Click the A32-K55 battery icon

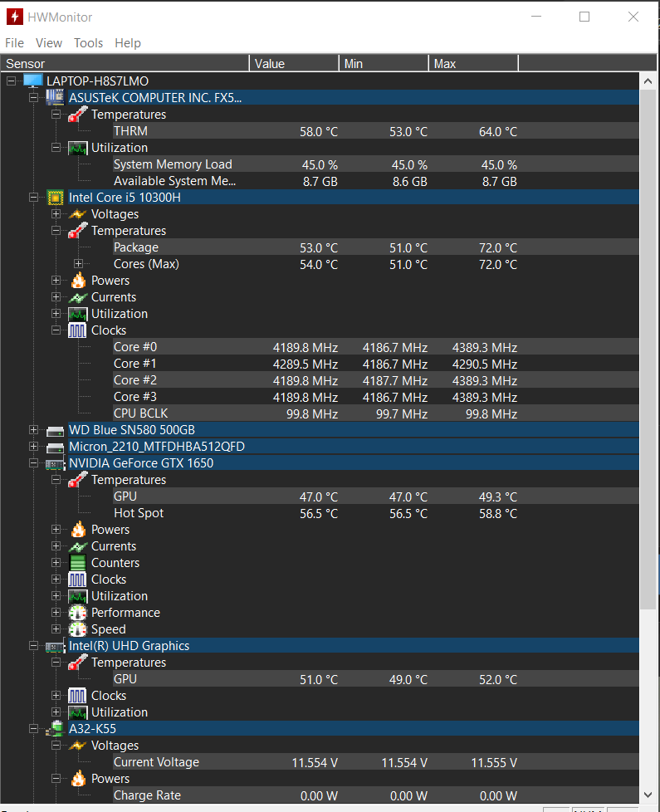pyautogui.click(x=55, y=729)
